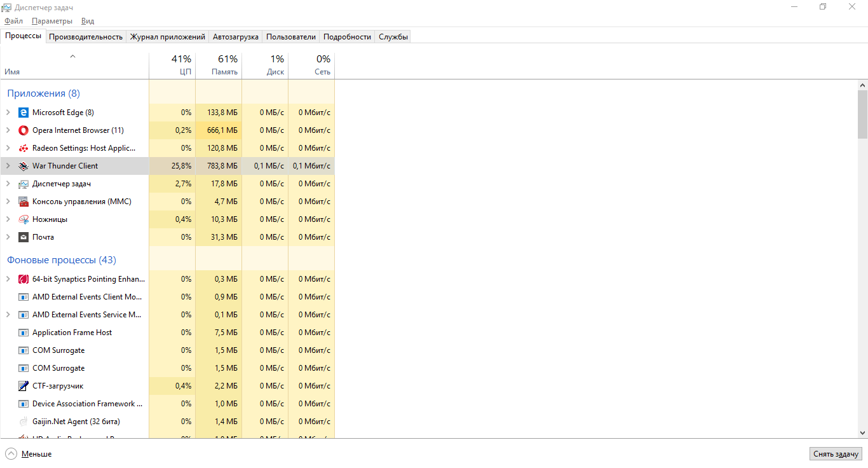Viewport: 868px width, 468px height.
Task: Switch to the Журнал приложений tab
Action: 168,37
